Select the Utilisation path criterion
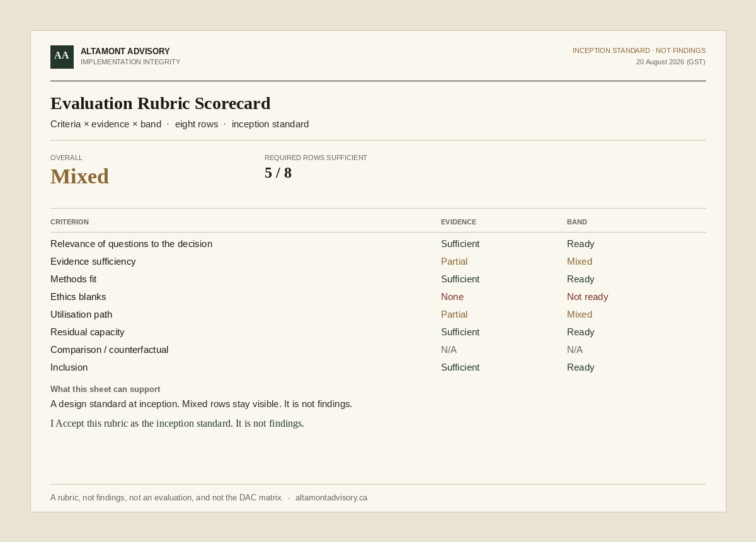The width and height of the screenshot is (756, 542). (x=81, y=314)
